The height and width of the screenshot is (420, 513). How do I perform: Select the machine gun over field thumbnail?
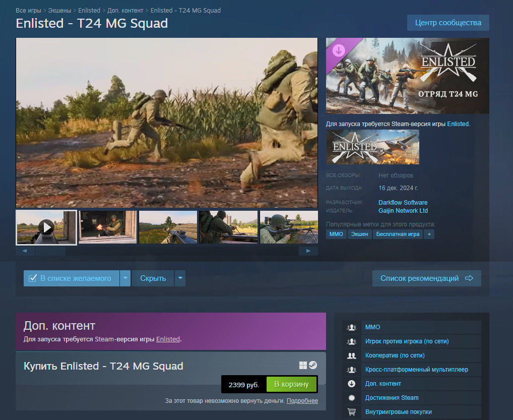click(x=168, y=227)
